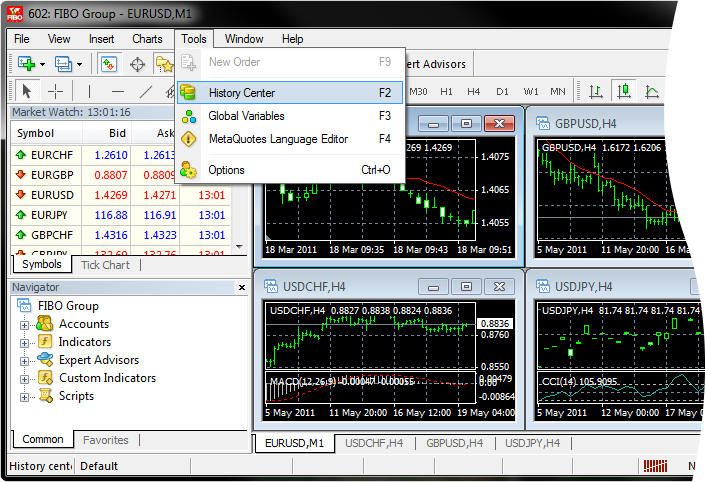
Task: Switch chart to candlesticks type
Action: [624, 92]
